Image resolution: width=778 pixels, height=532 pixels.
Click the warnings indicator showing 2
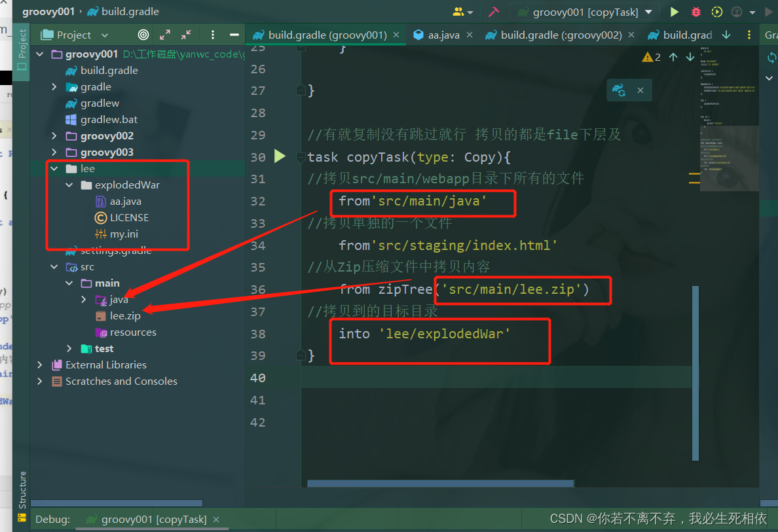click(x=651, y=58)
